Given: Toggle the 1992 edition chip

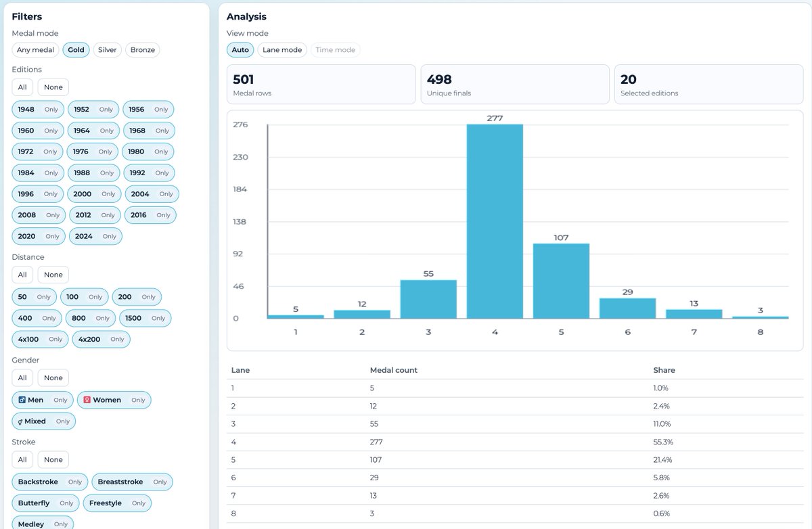Looking at the screenshot, I should click(137, 172).
